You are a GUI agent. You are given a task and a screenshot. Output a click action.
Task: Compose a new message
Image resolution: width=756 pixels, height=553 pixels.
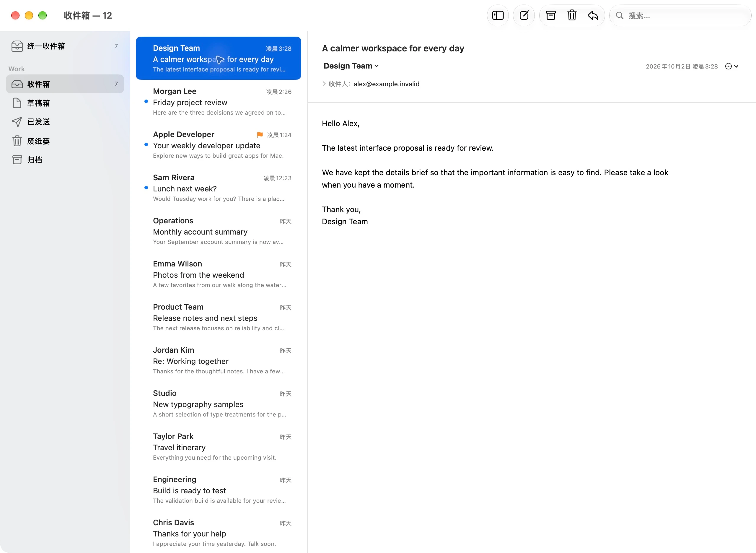(x=524, y=15)
